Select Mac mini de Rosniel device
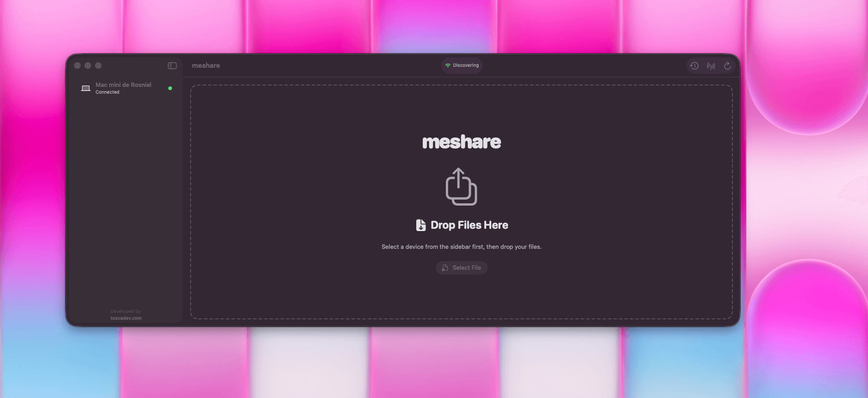868x398 pixels. [x=123, y=85]
